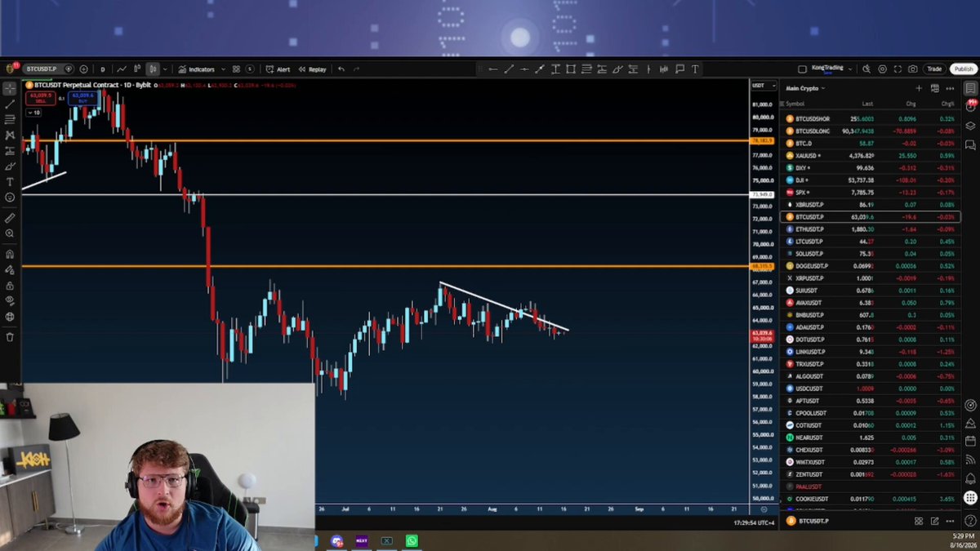
Task: Select the ruler measure tool
Action: [10, 218]
